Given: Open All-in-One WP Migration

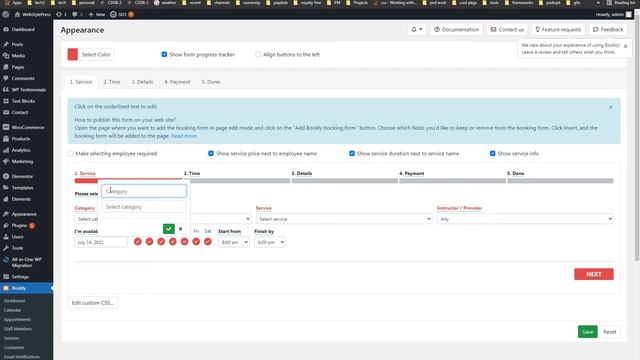Looking at the screenshot, I should pos(26,262).
